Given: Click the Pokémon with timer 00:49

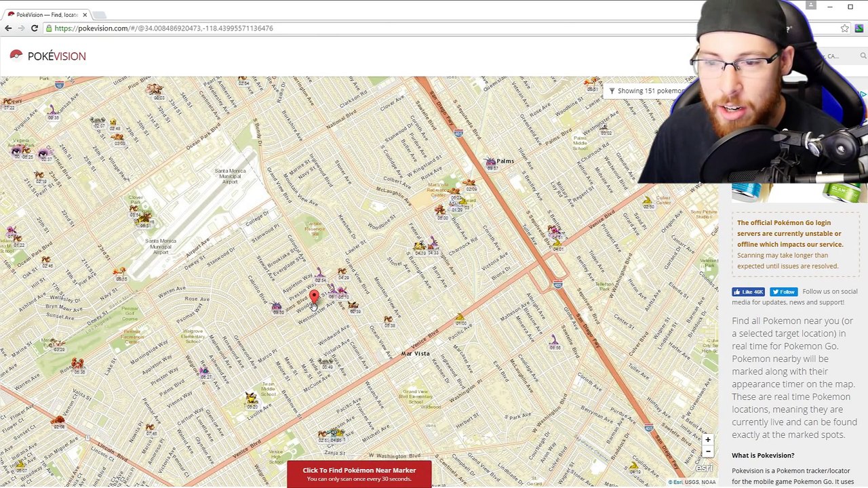Looking at the screenshot, I should pos(327,363).
